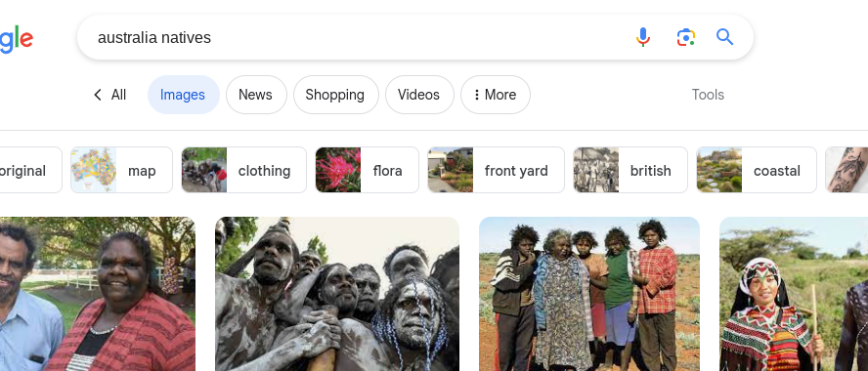Open the painted men group photo
The image size is (868, 371).
pyautogui.click(x=337, y=294)
